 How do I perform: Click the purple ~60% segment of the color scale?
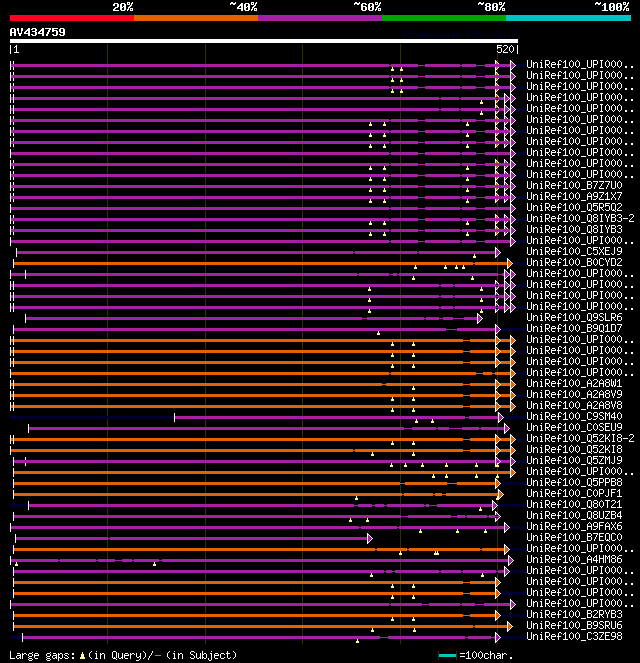click(320, 18)
